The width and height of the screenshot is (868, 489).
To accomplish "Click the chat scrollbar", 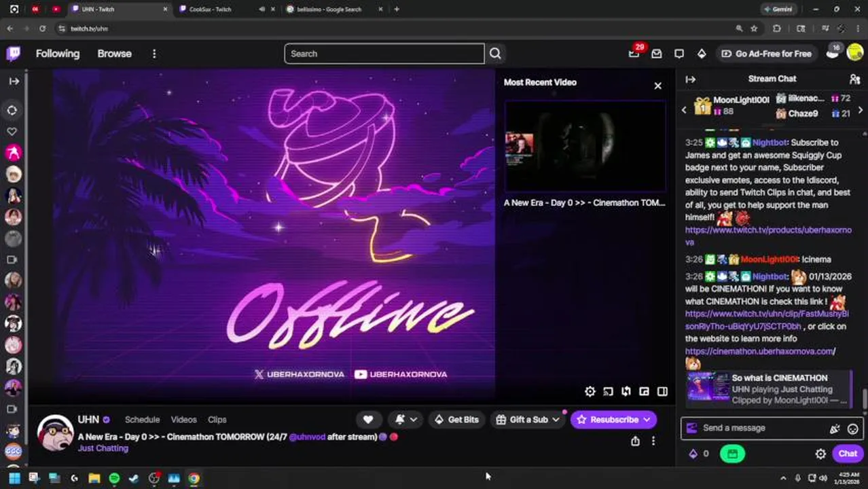I will pyautogui.click(x=864, y=399).
